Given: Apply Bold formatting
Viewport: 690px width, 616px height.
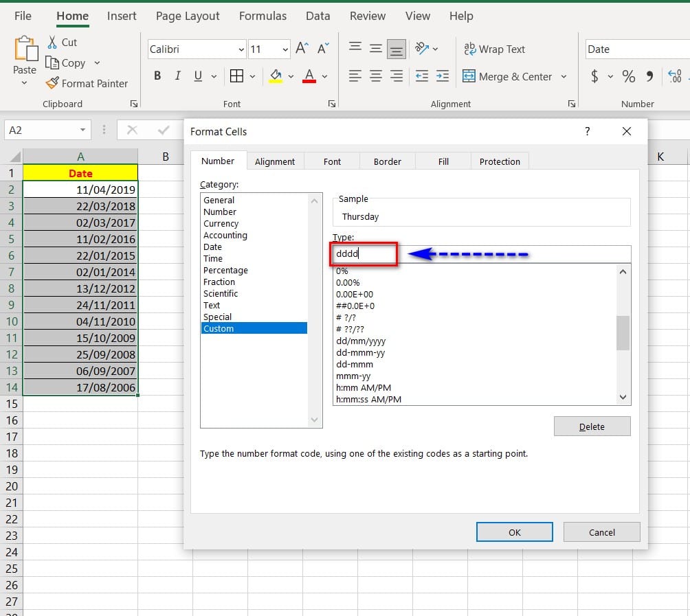Looking at the screenshot, I should (x=157, y=76).
